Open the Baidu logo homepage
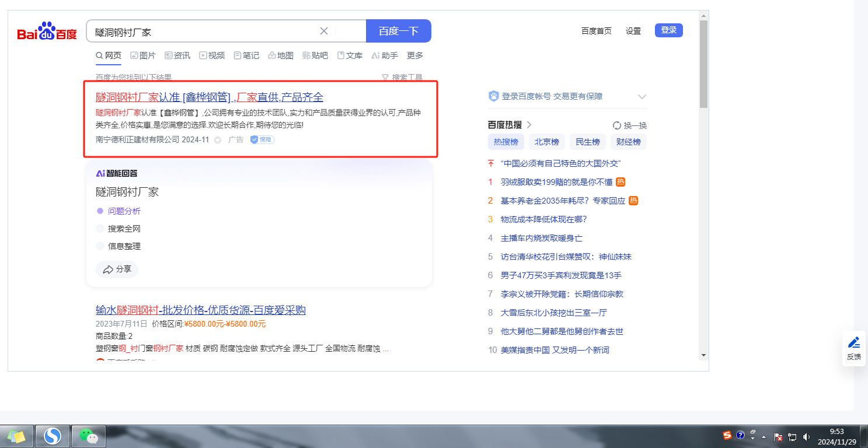The width and height of the screenshot is (868, 448). tap(47, 32)
